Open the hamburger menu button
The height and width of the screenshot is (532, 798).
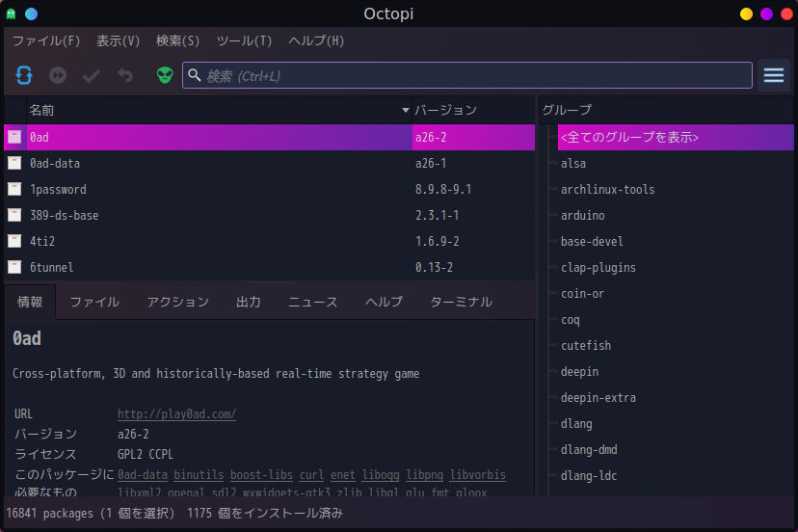774,75
